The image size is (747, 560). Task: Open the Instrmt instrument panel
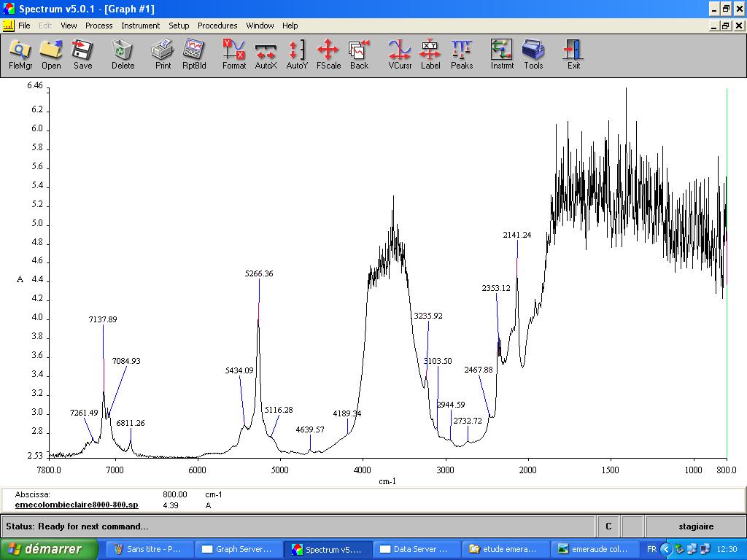[x=502, y=55]
